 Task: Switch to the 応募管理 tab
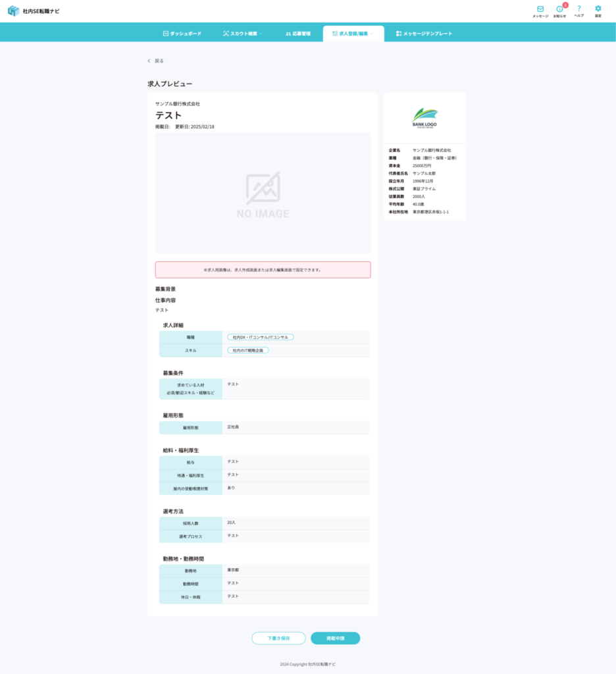(x=298, y=34)
